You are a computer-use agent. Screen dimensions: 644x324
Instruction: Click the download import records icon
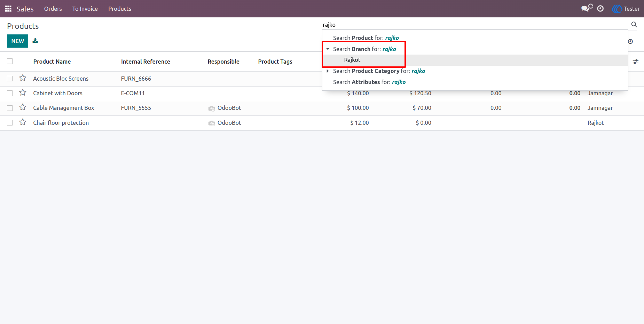pyautogui.click(x=35, y=41)
